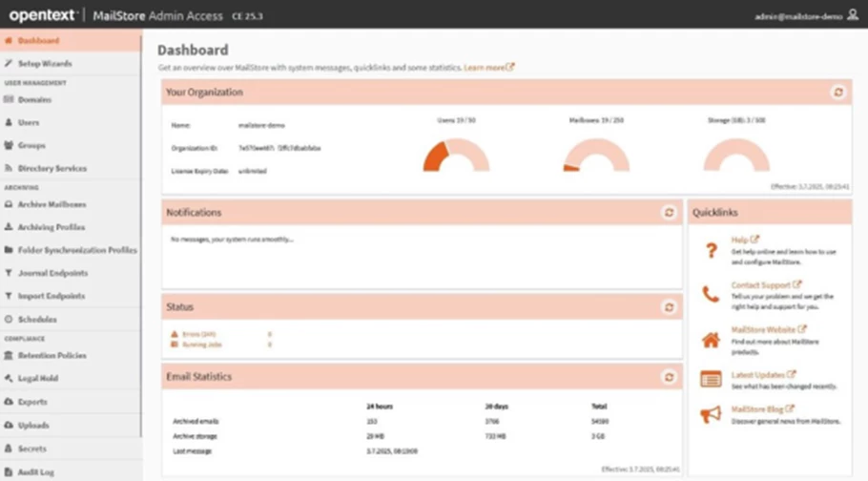The width and height of the screenshot is (868, 481).
Task: Click the question mark Help icon
Action: pos(712,250)
